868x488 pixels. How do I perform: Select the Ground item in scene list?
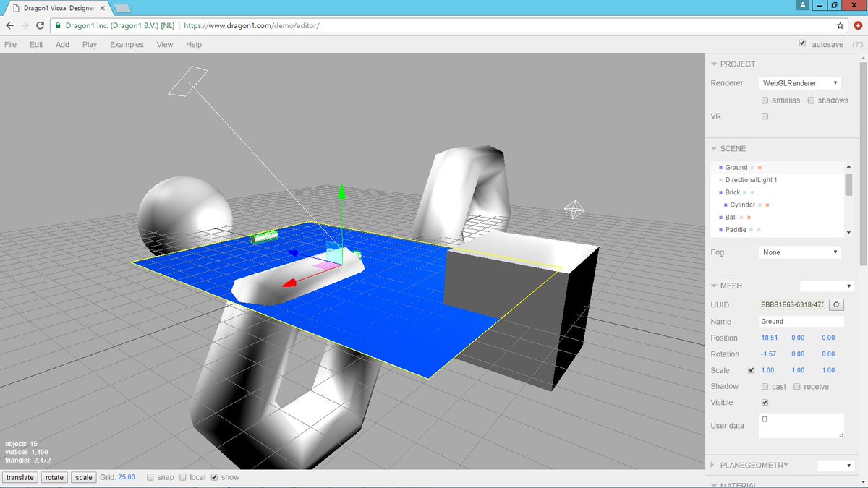click(778, 167)
